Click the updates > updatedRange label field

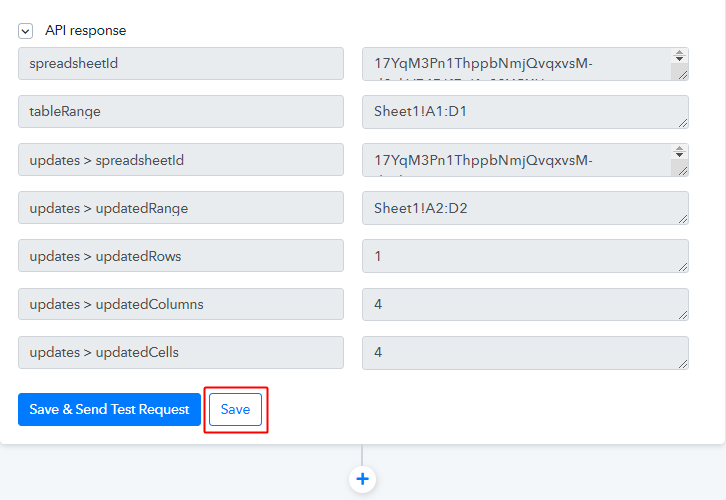point(180,208)
